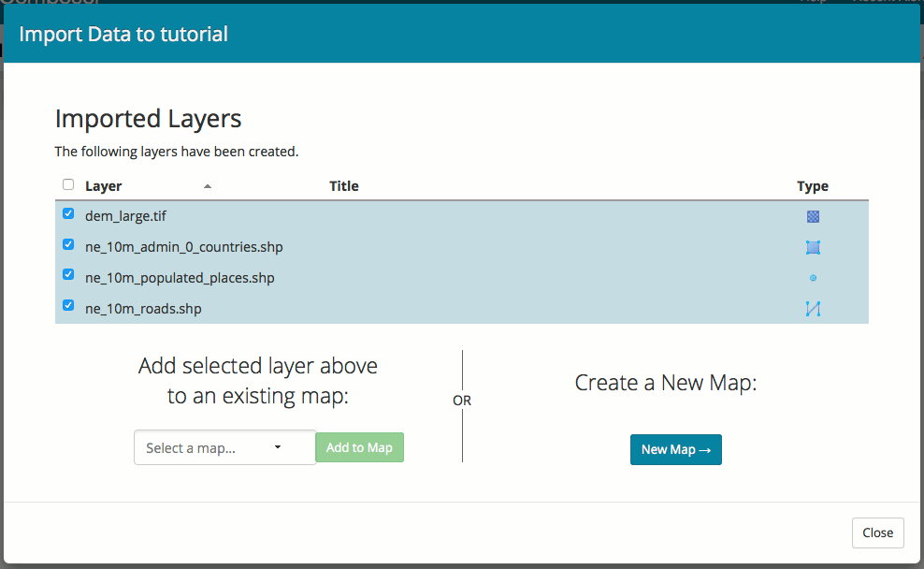Click the polygon type icon for countries layer
Image resolution: width=924 pixels, height=569 pixels.
(x=813, y=247)
